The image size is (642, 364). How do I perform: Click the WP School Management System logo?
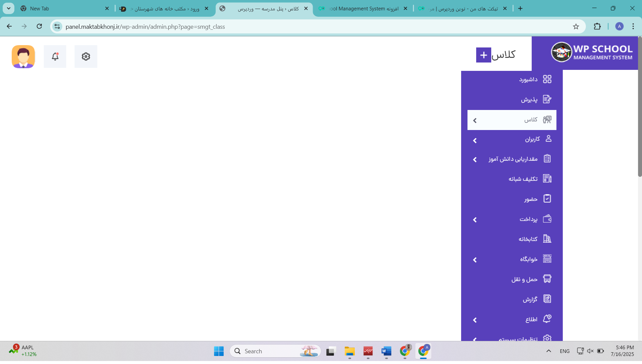(x=591, y=52)
